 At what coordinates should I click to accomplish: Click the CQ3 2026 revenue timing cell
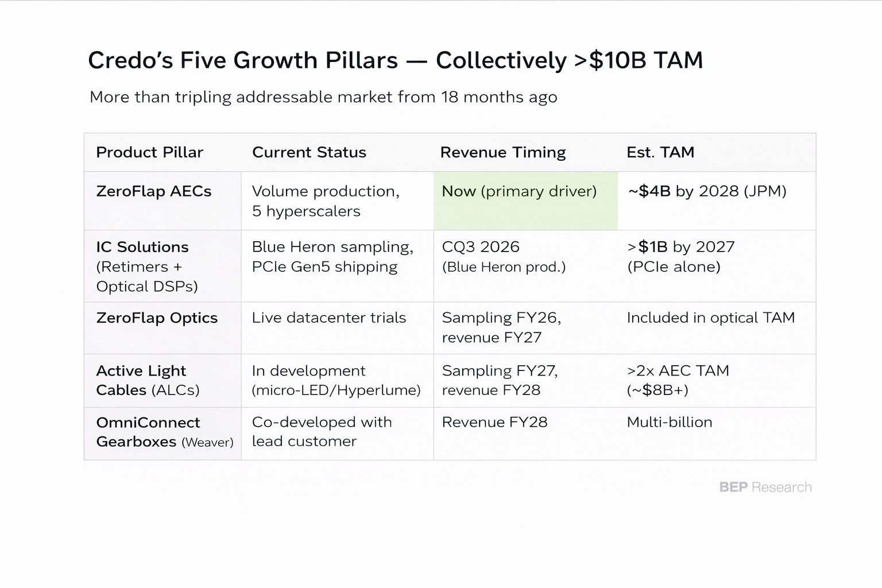click(504, 257)
